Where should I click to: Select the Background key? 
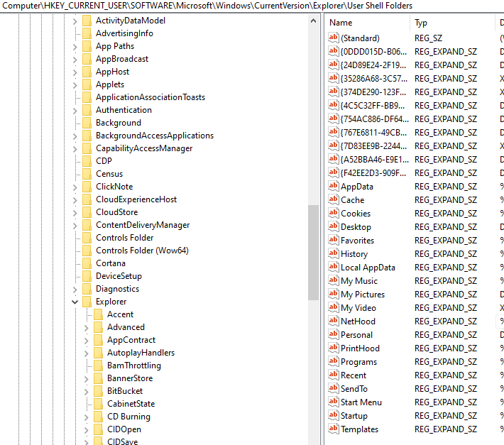click(119, 123)
